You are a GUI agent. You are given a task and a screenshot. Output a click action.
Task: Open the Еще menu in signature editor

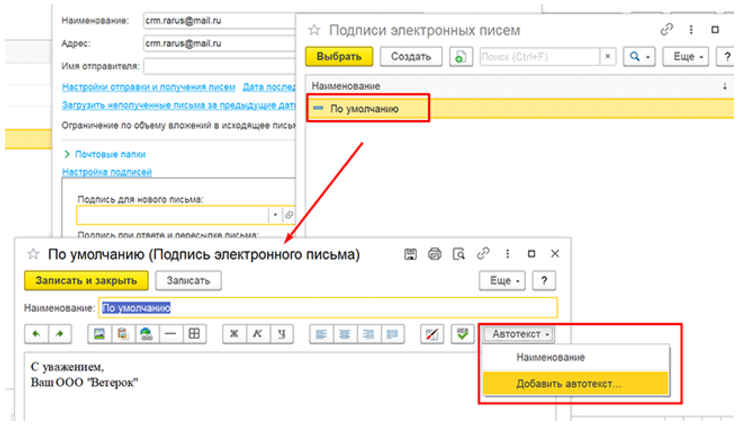503,282
